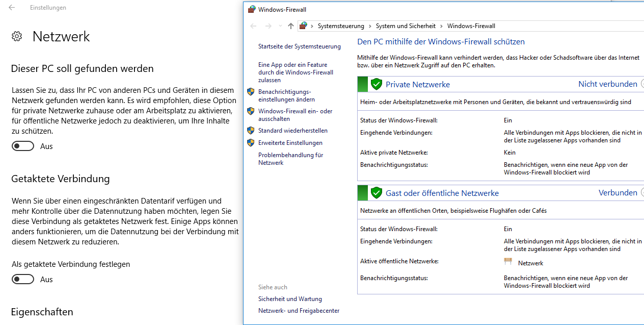Viewport: 644px width, 325px height.
Task: Open Netzwerk- und Freigabecenter link
Action: [x=299, y=311]
